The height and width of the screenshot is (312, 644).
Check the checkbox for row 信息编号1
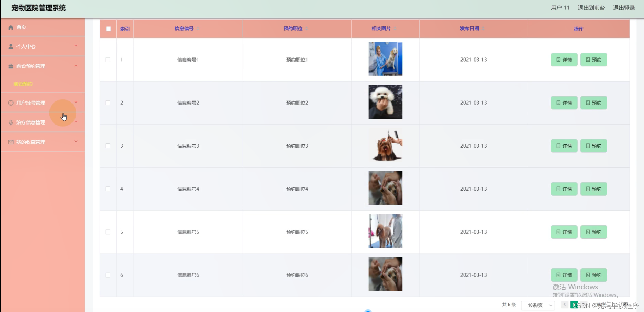point(108,60)
